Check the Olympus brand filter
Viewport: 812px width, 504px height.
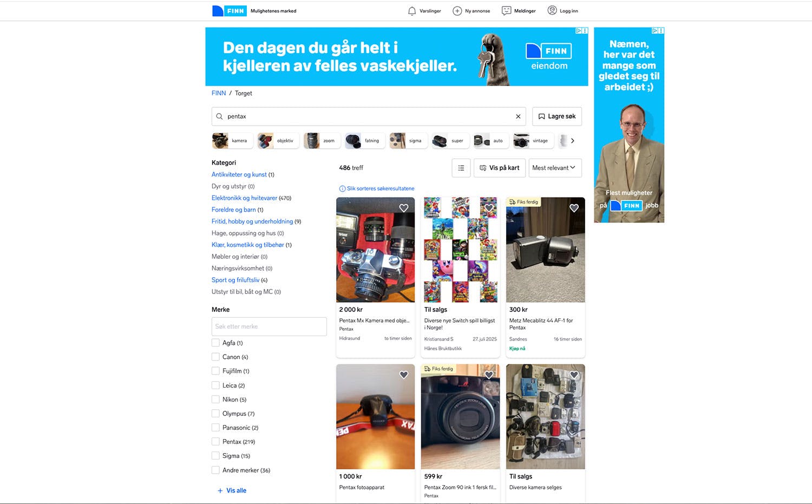tap(215, 414)
